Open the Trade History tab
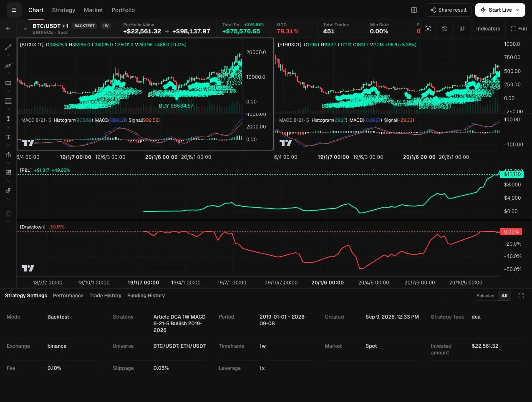Screen dimensions: 532x402 click(x=105, y=296)
